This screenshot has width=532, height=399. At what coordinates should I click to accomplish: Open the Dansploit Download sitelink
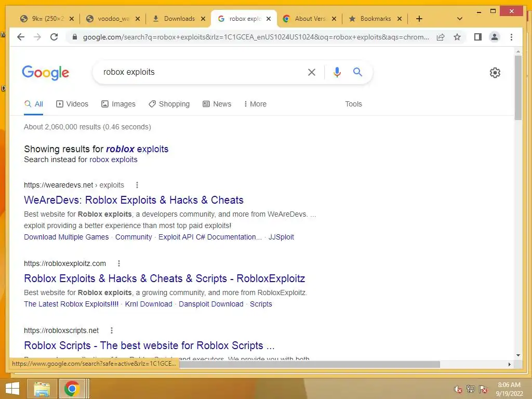[x=211, y=304]
